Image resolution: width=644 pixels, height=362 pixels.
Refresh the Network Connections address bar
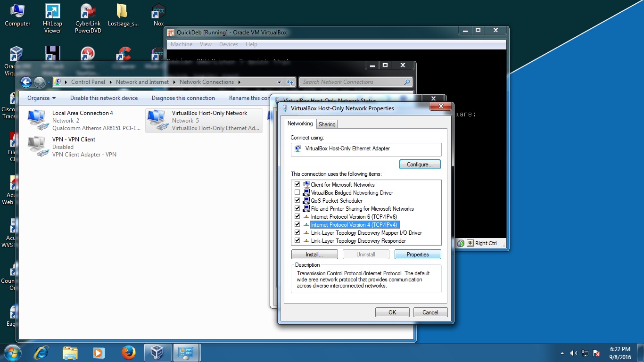290,82
